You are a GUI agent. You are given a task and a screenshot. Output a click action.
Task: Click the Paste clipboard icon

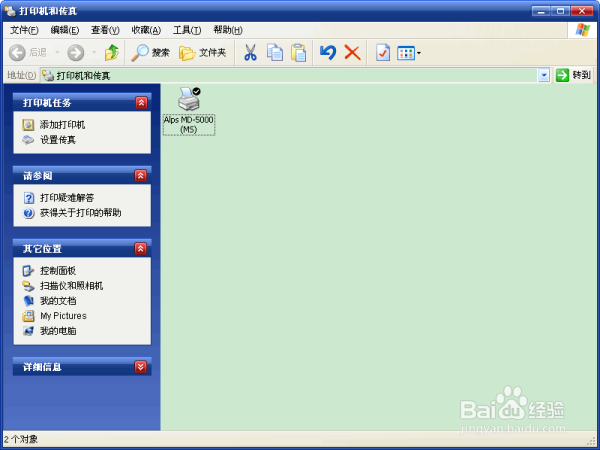click(x=298, y=53)
